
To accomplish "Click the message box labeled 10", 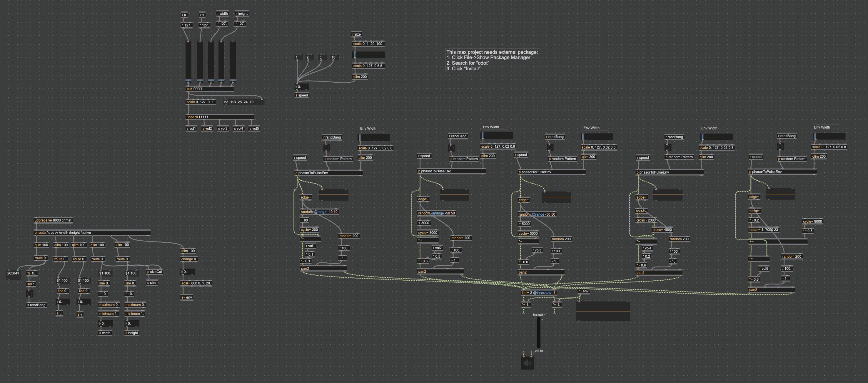I will [x=334, y=57].
